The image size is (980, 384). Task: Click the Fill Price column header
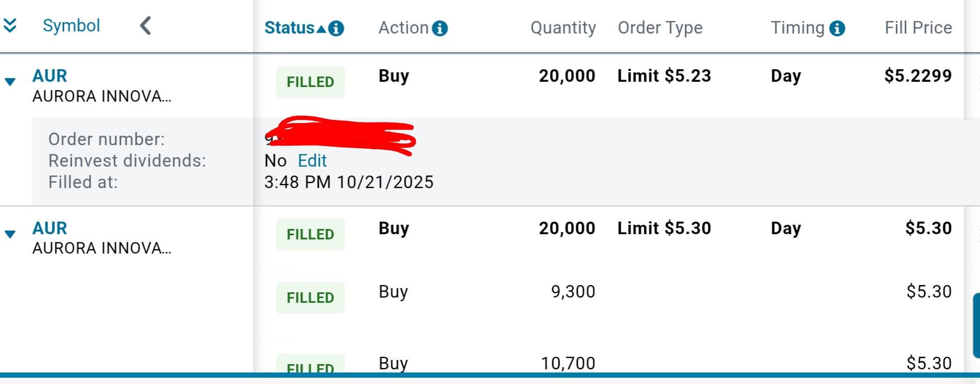(x=918, y=28)
